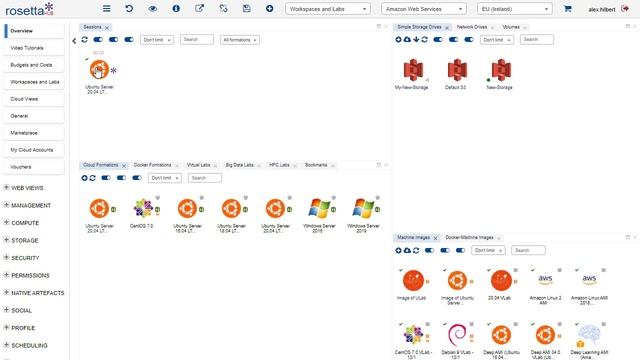Open Marketplace in sidebar
The image size is (640, 360).
coord(34,133)
